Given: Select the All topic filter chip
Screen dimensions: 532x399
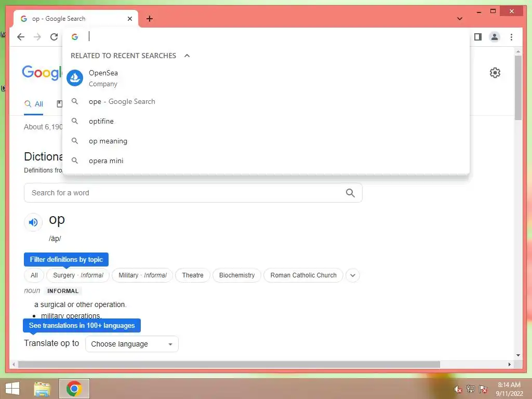Looking at the screenshot, I should point(34,275).
